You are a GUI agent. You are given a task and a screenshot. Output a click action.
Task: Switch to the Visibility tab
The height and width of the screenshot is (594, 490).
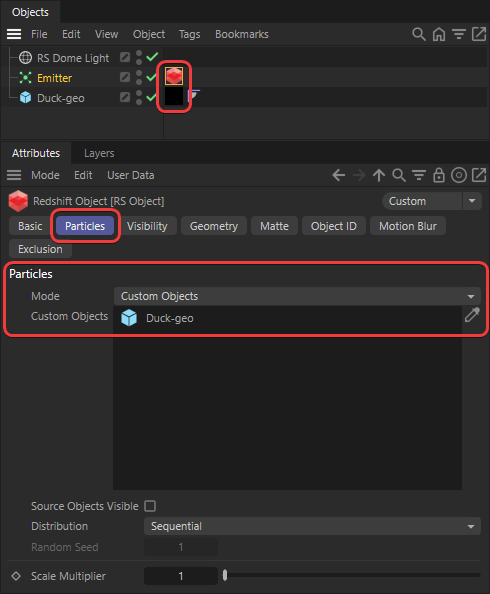click(x=147, y=226)
